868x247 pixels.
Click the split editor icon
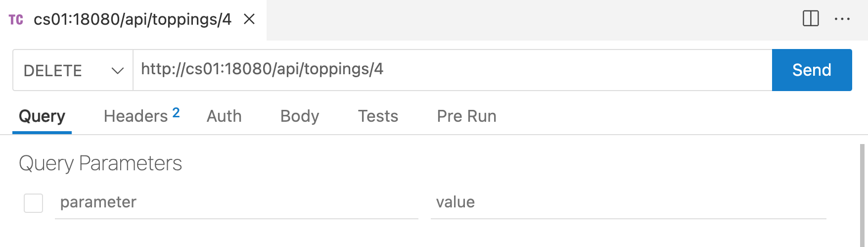pyautogui.click(x=811, y=19)
